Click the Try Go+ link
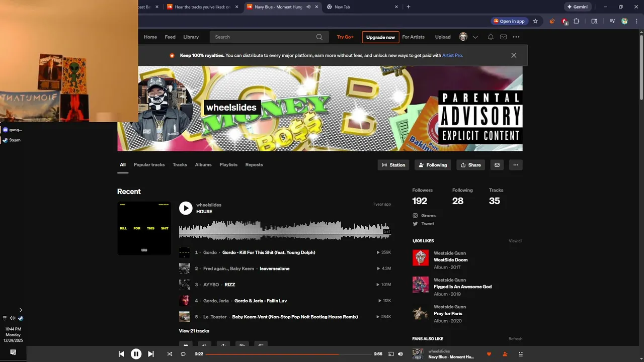Viewport: 644px width, 362px height. (345, 37)
